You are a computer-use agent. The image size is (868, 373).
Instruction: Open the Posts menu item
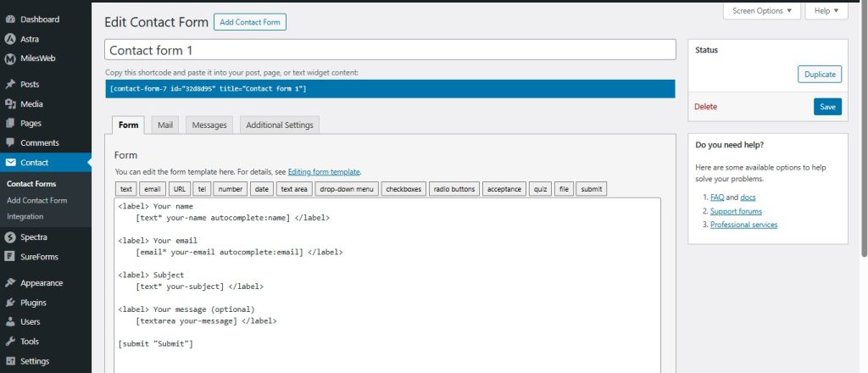click(x=30, y=85)
